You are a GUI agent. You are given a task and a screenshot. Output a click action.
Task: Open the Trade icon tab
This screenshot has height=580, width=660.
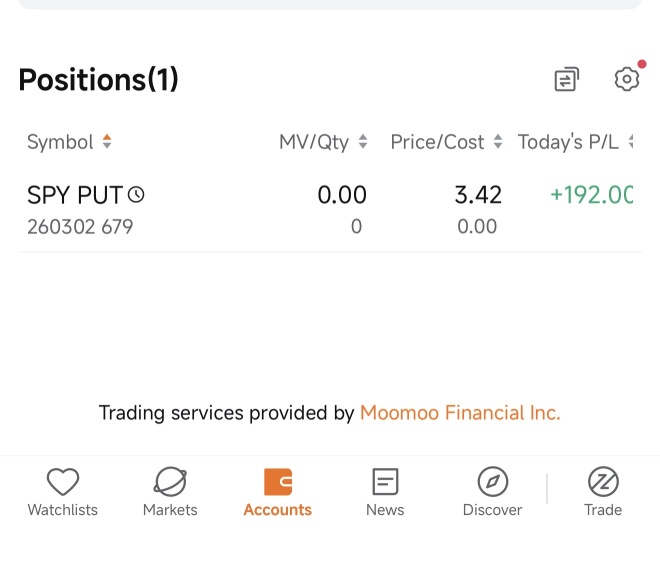[x=603, y=482]
